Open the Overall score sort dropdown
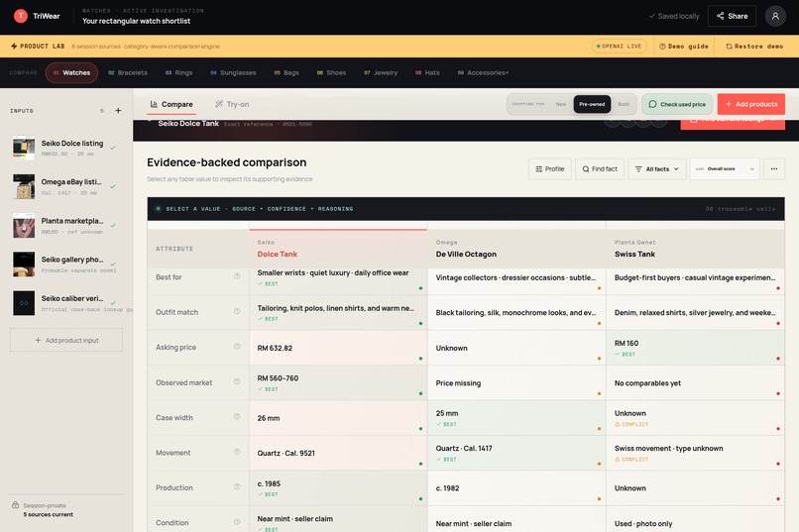Viewport: 799px width, 532px height. 725,169
